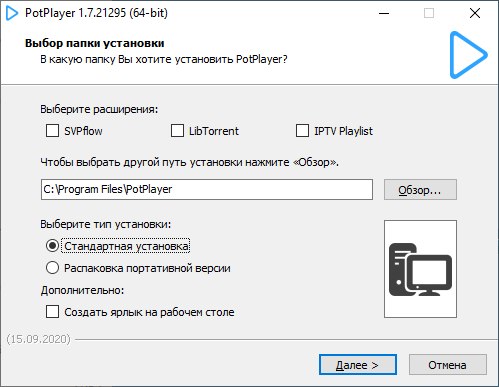Click the install path field C:\Program Files\PotPlayer
This screenshot has width=499, height=387.
[207, 189]
